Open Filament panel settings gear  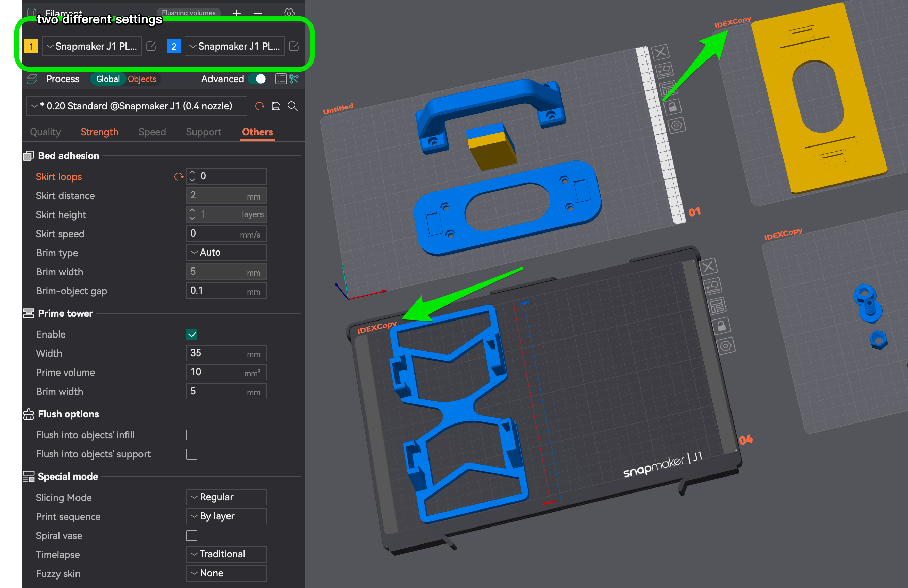289,13
